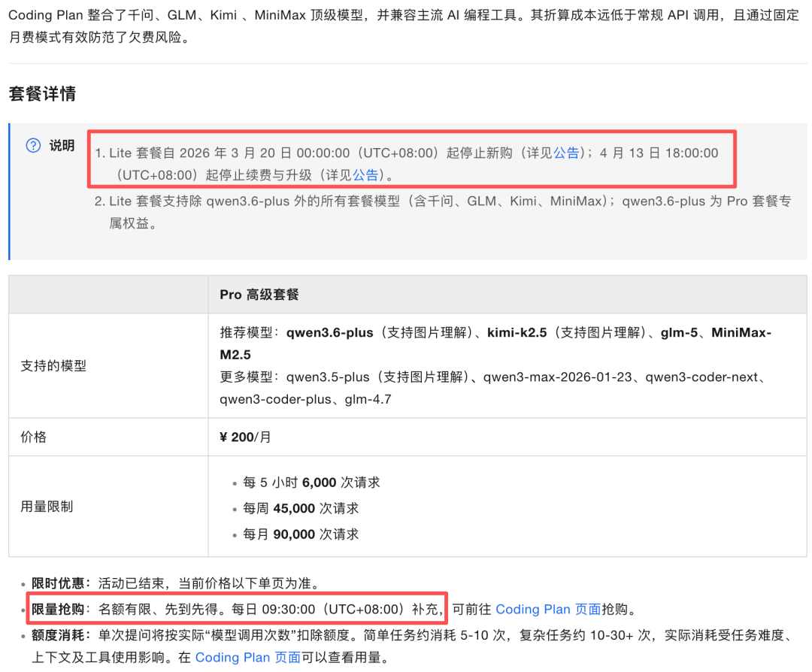The image size is (812, 672).
Task: Click the qwen3.5-plus model name
Action: [x=328, y=377]
